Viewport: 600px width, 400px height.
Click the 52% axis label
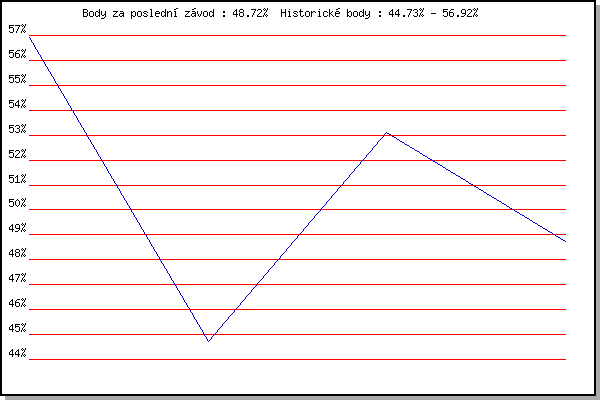(17, 154)
